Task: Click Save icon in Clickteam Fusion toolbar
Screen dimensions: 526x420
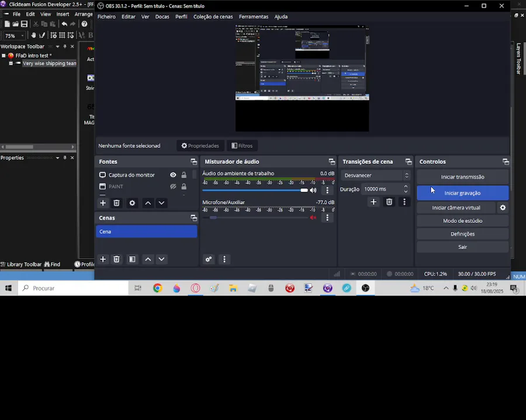Action: 24,24
